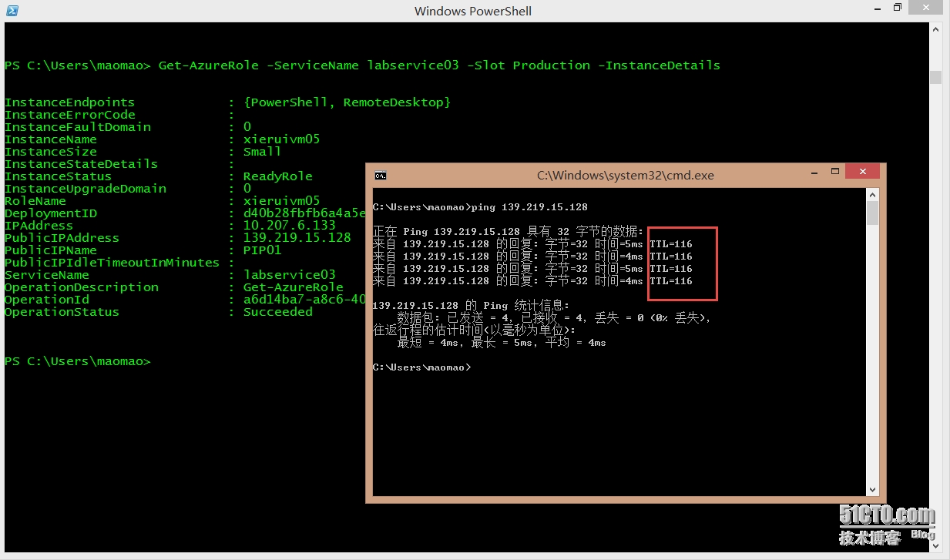
Task: Click the '正在 Ping' 32 字节 line
Action: 508,232
